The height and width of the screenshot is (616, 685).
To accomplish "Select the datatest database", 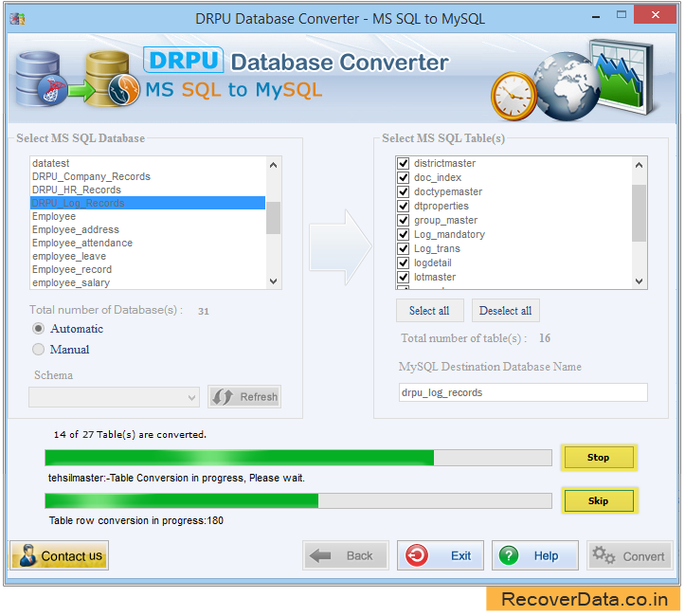I will tap(148, 163).
